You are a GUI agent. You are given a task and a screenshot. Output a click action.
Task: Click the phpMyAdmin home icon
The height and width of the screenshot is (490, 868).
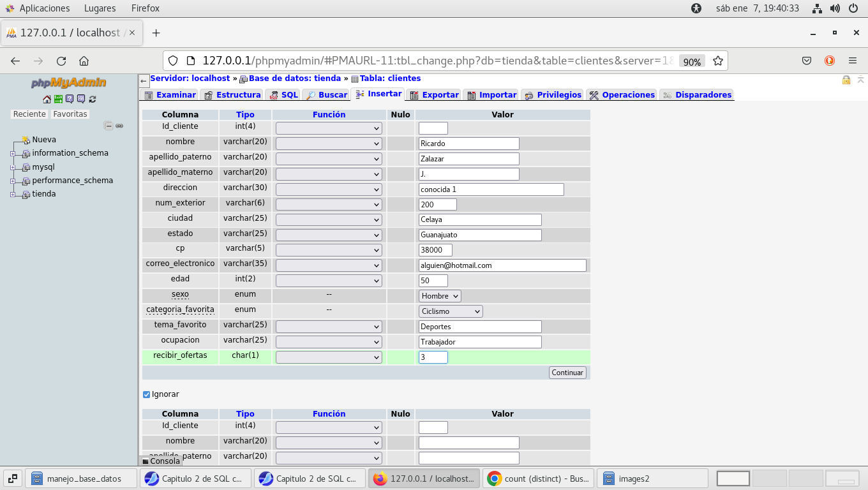pos(47,99)
